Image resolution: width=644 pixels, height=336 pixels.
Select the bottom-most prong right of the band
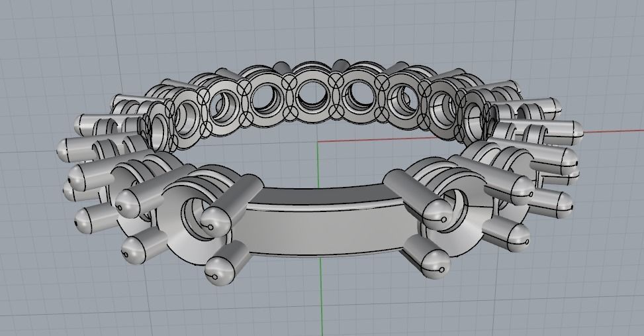[426, 257]
